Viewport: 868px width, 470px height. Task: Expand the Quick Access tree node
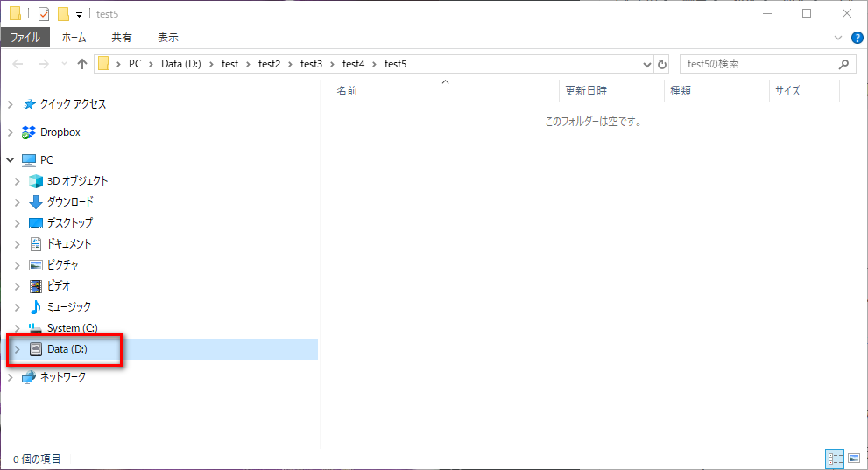click(11, 104)
